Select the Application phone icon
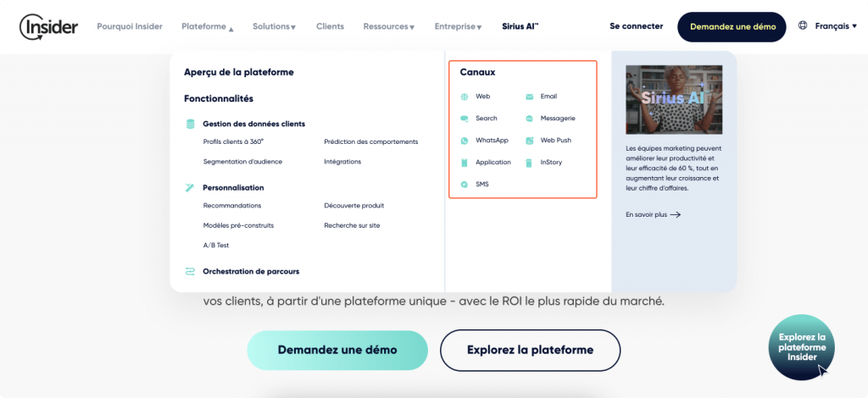Viewport: 868px width, 398px height. coord(465,163)
